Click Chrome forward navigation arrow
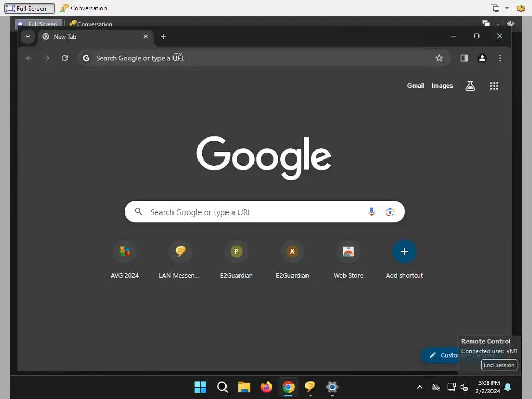The image size is (532, 399). click(47, 58)
